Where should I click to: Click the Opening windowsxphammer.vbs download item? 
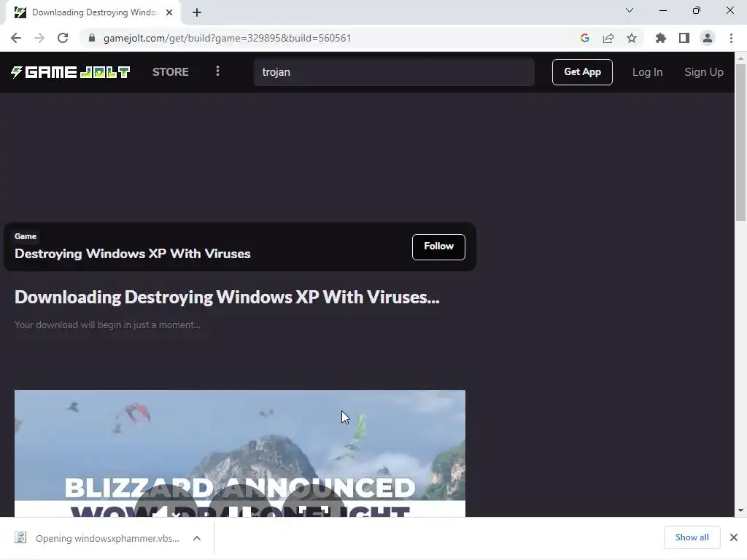click(107, 538)
